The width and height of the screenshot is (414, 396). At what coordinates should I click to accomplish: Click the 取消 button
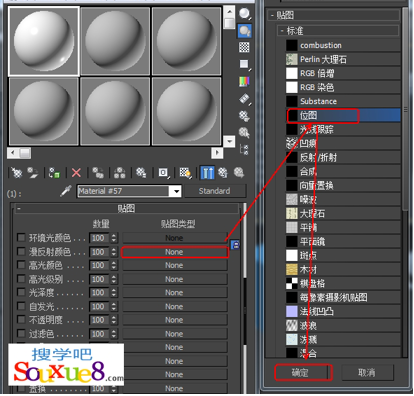point(367,372)
